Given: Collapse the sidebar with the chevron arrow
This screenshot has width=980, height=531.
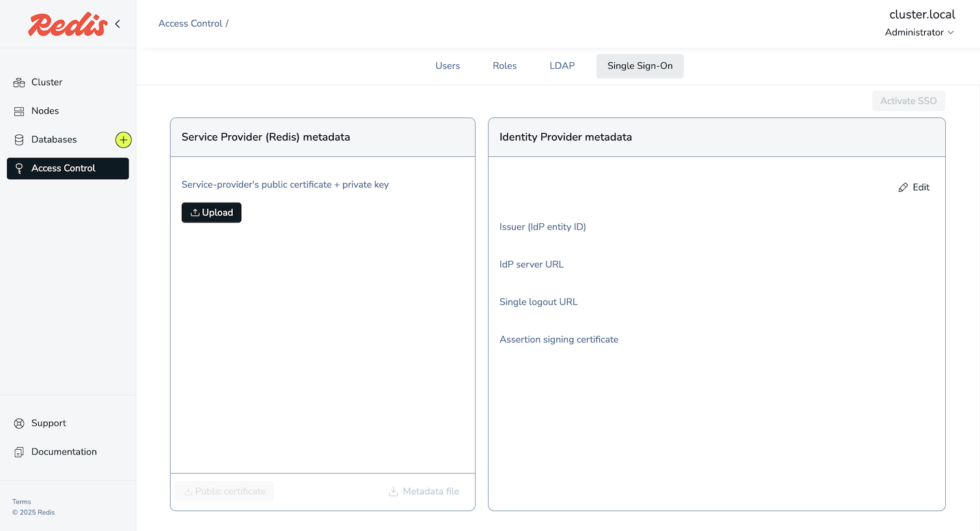Looking at the screenshot, I should [117, 24].
